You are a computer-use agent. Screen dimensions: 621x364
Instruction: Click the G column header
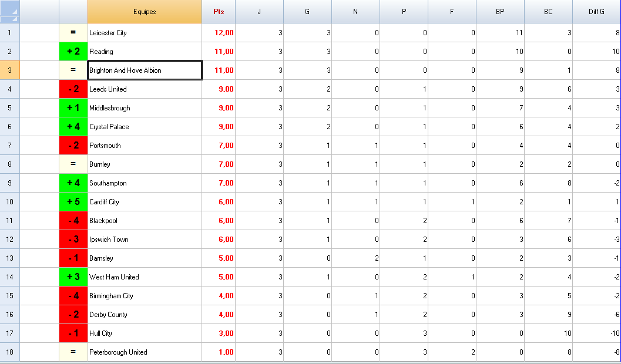307,12
